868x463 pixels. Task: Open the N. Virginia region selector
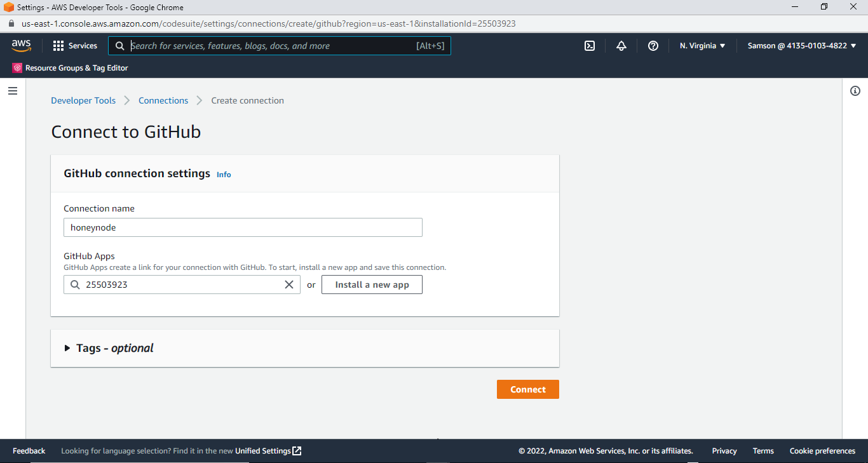pyautogui.click(x=702, y=45)
